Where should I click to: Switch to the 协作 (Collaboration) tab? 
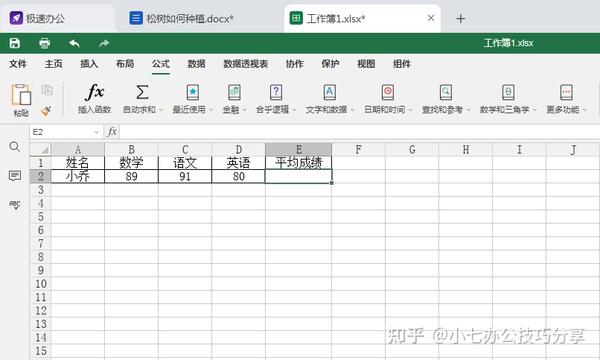pyautogui.click(x=295, y=64)
